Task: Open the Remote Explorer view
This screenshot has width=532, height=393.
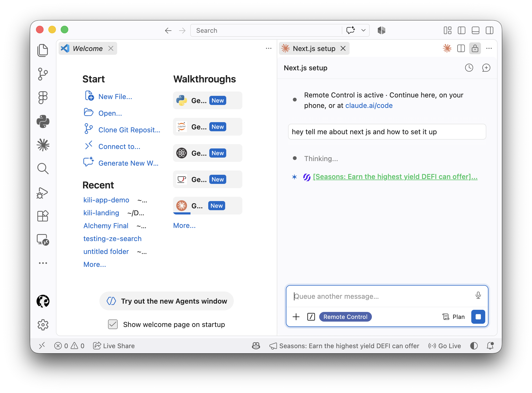Action: pos(43,239)
